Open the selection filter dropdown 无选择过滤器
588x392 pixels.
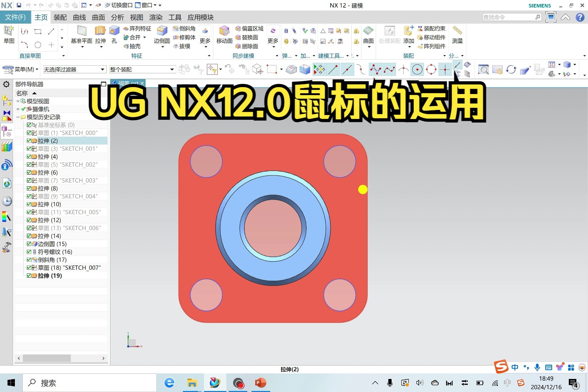pyautogui.click(x=102, y=69)
